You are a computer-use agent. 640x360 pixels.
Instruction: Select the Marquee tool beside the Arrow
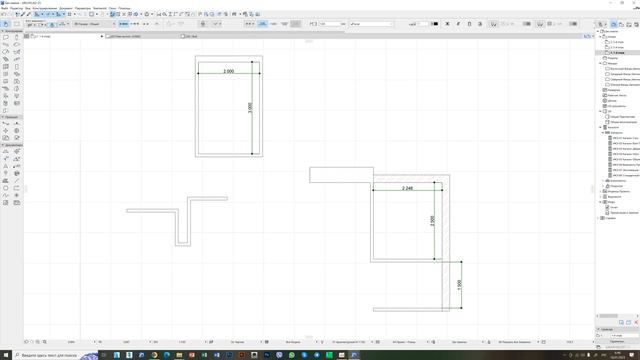point(17,24)
